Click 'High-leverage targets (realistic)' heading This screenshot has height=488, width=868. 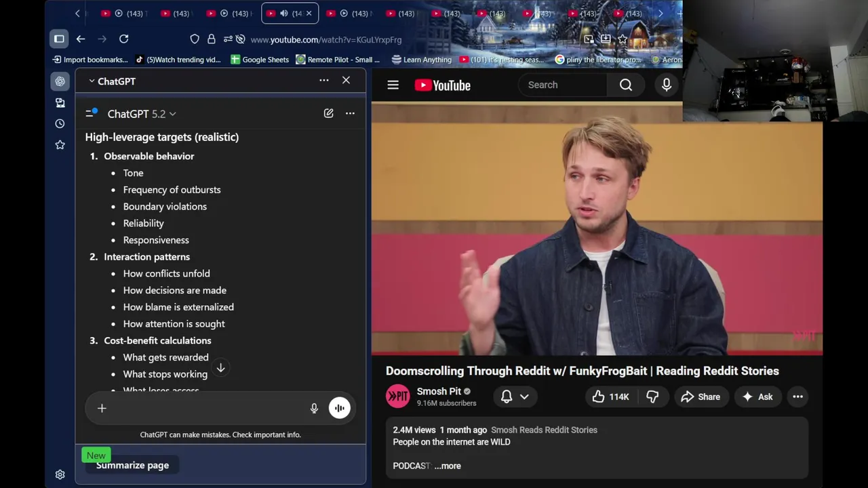[162, 137]
